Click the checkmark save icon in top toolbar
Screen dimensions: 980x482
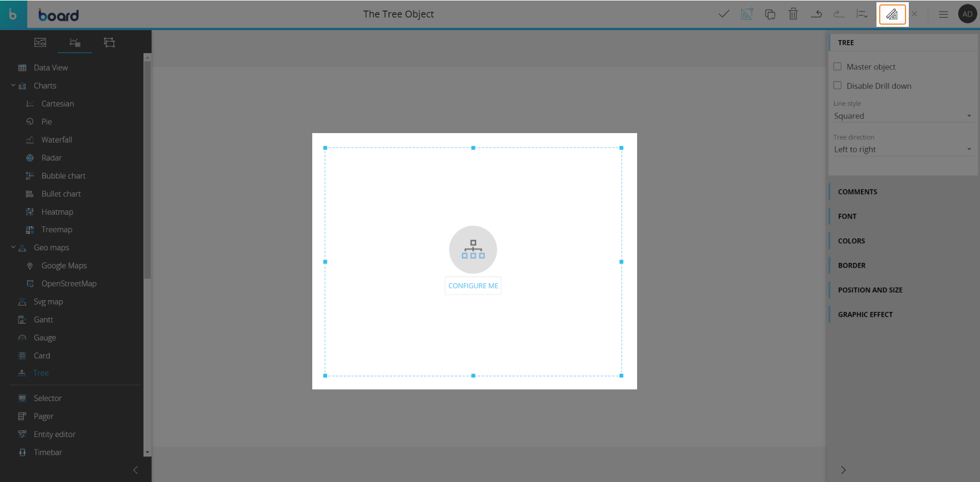click(724, 14)
